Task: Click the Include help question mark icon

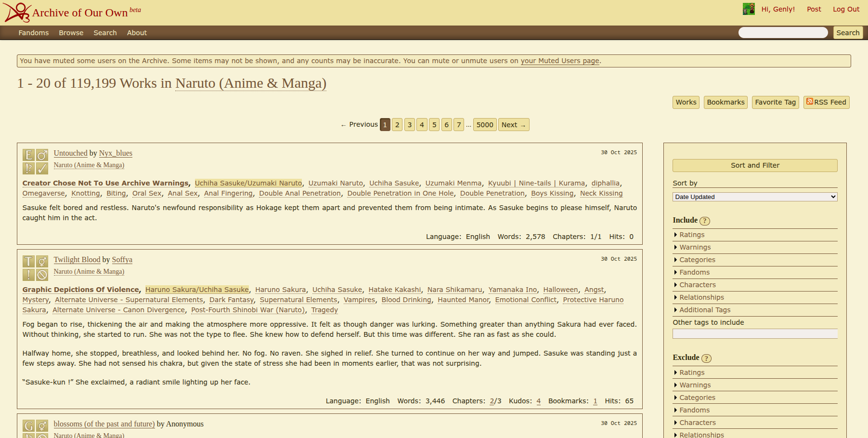Action: pyautogui.click(x=704, y=221)
